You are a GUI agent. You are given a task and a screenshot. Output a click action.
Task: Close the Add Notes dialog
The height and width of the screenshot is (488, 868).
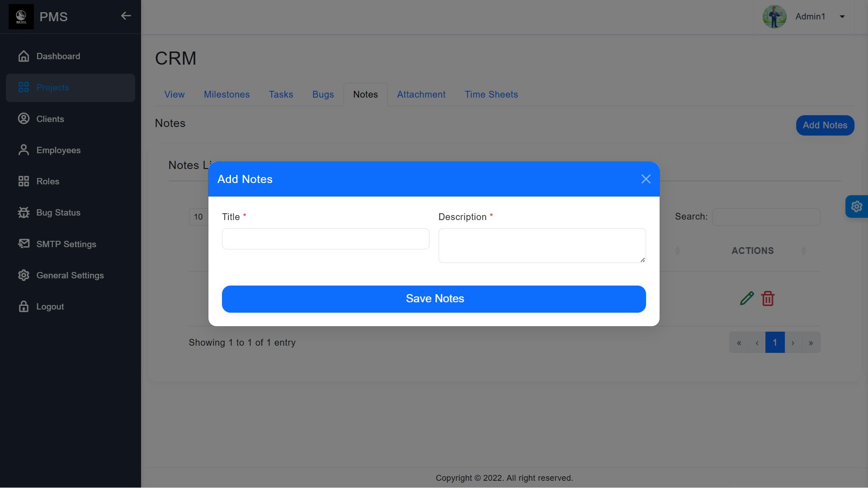tap(646, 179)
